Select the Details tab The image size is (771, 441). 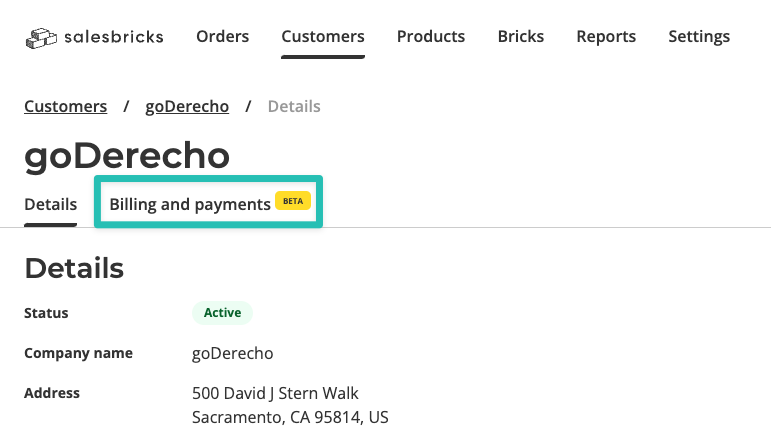(x=51, y=204)
